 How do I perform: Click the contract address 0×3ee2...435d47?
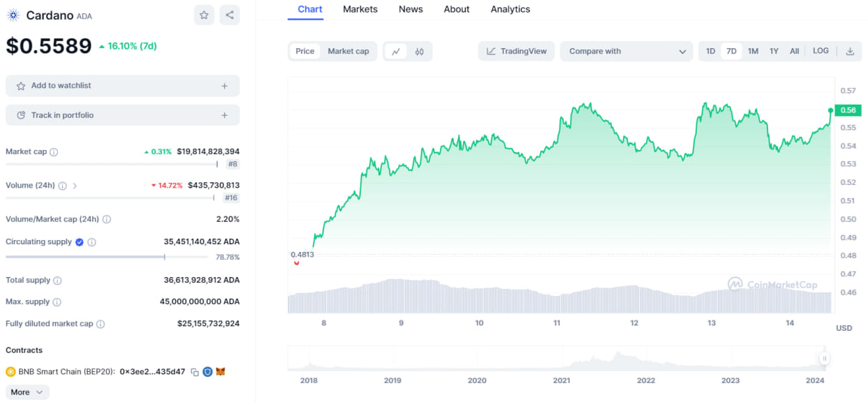[x=152, y=372]
